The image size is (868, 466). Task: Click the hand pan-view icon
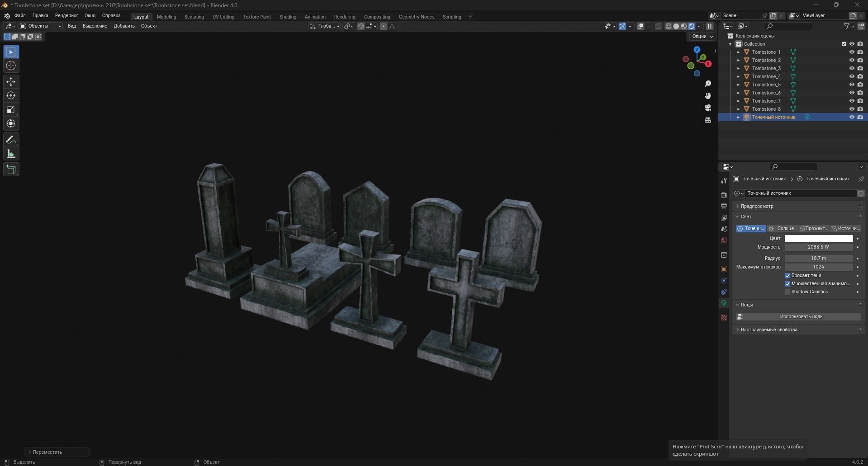708,96
